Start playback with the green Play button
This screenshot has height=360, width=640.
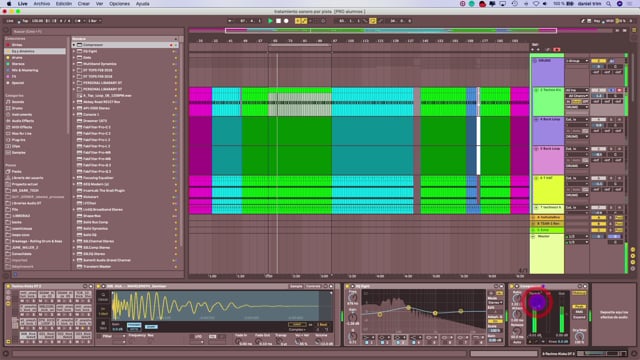[270, 21]
